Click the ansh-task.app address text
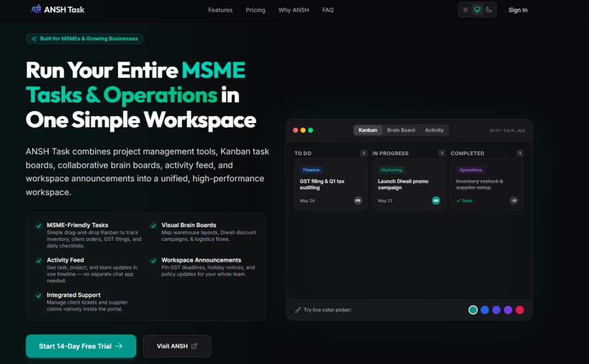 click(x=507, y=130)
